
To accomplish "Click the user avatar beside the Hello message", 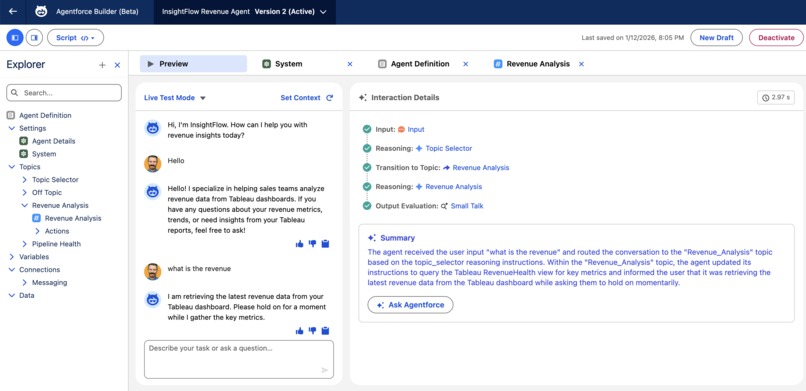I will tap(153, 164).
